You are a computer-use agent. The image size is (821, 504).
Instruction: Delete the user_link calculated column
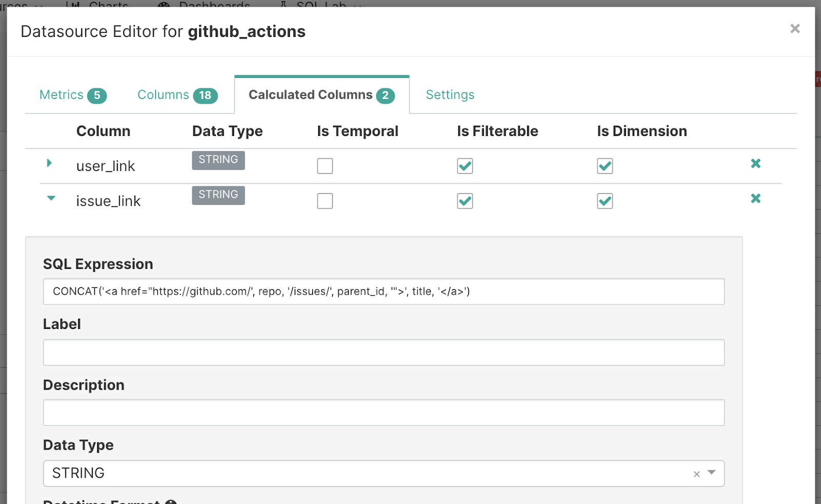(755, 164)
